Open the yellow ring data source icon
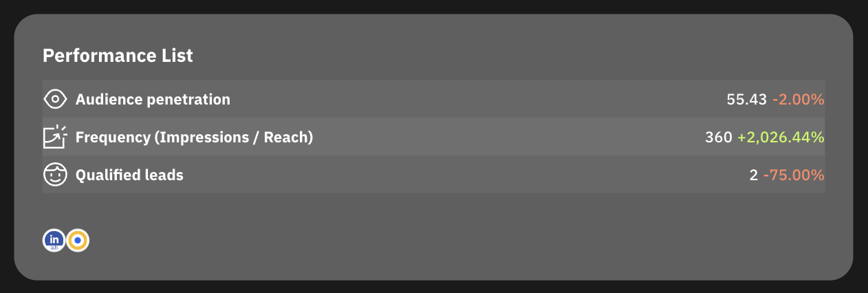This screenshot has height=293, width=868. coord(78,240)
